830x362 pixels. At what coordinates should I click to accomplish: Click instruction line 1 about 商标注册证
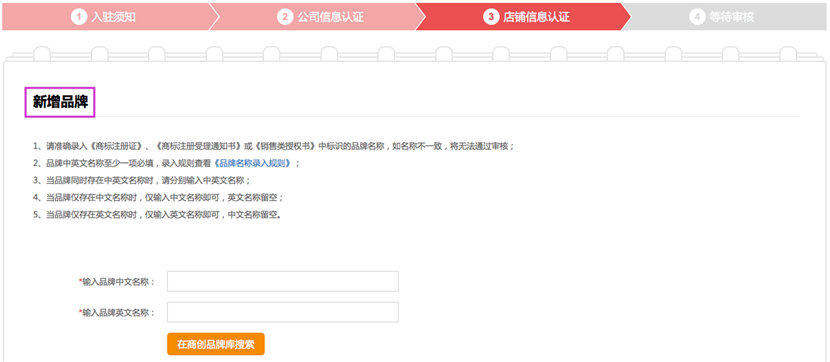tap(273, 146)
